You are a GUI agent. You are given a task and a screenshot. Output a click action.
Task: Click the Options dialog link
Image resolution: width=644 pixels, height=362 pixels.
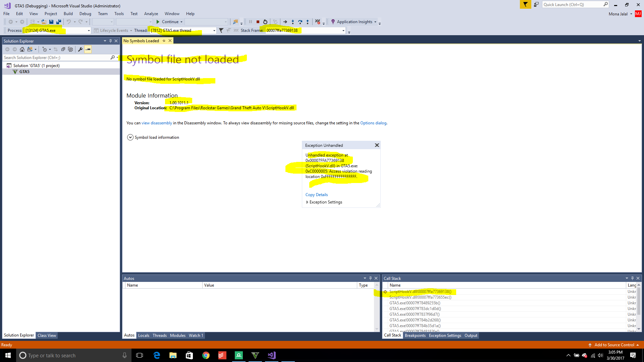click(373, 123)
